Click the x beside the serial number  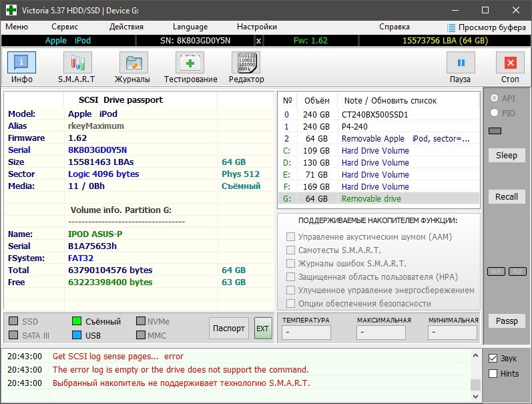pos(258,41)
